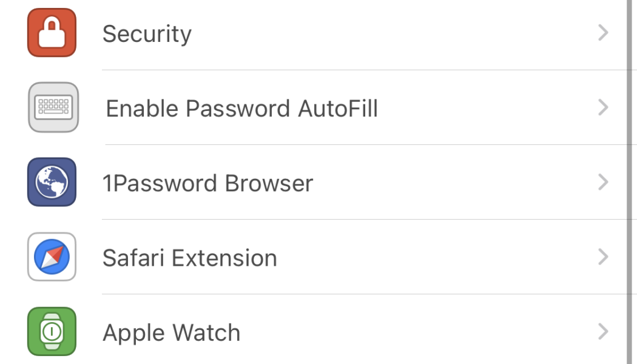Tap the Safari compass icon
Image resolution: width=637 pixels, height=364 pixels.
click(x=52, y=257)
